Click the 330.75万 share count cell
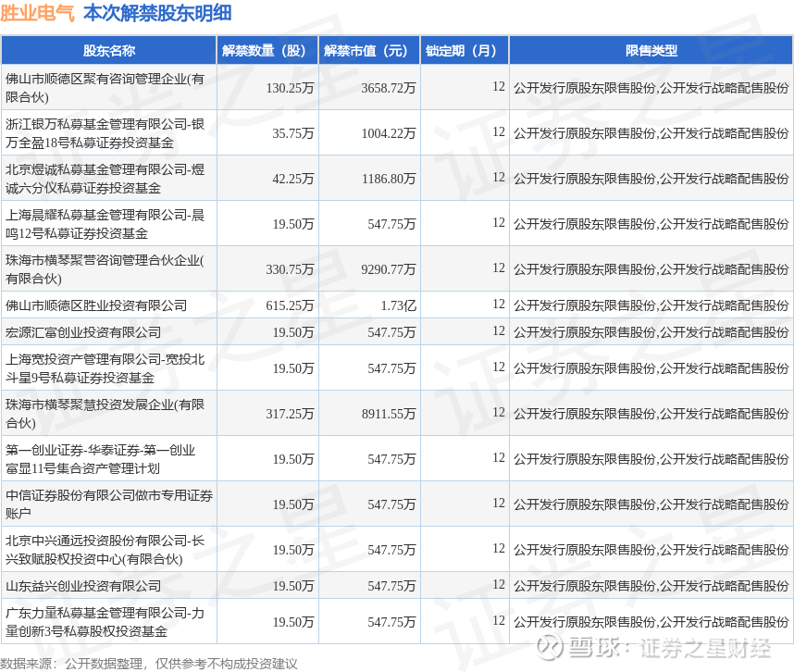 (291, 269)
